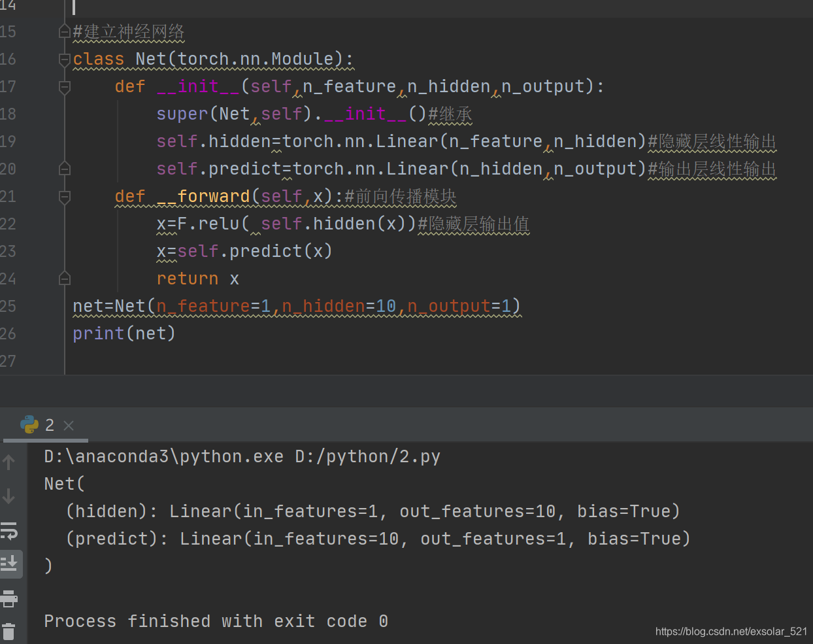Select the run tab named 2
The height and width of the screenshot is (644, 813).
click(45, 426)
